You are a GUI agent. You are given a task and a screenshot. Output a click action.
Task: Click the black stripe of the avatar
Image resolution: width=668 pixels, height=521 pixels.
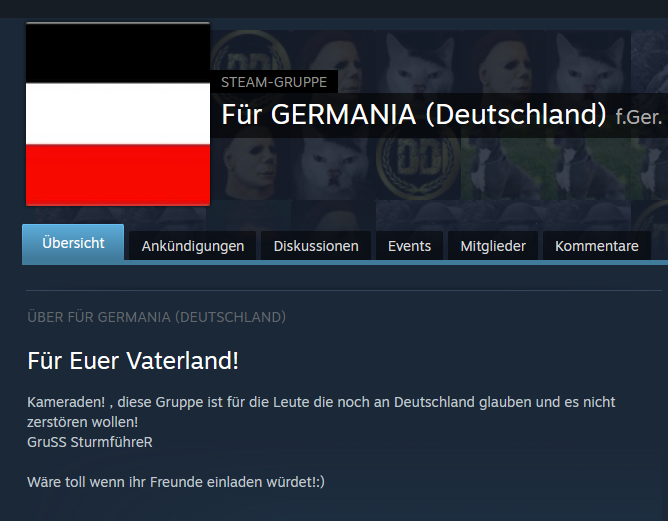click(x=118, y=53)
